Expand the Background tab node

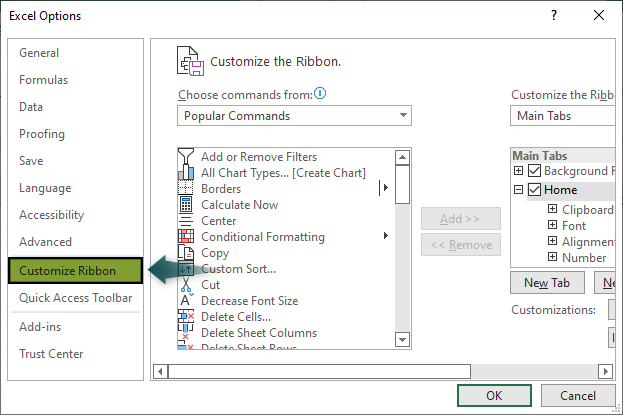518,171
